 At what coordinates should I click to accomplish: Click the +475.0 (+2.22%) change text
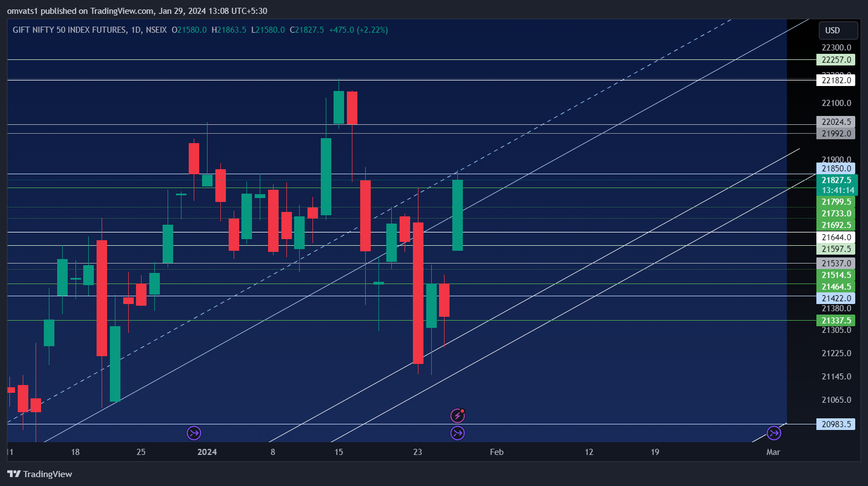359,30
